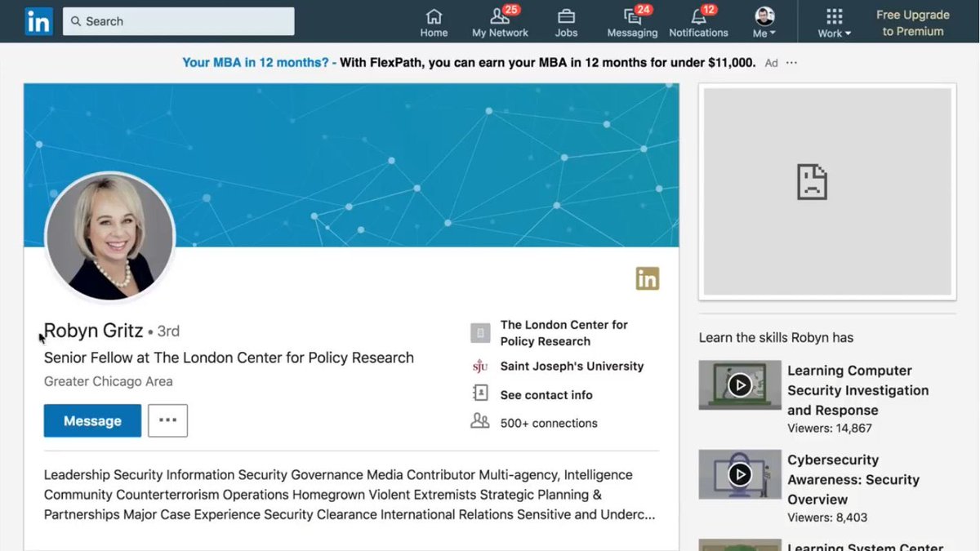Play Learning Computer Security Investigation video
The image size is (980, 551).
tap(740, 384)
